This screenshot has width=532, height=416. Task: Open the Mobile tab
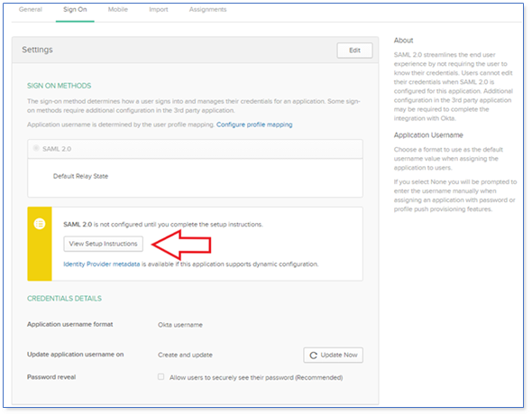[118, 10]
